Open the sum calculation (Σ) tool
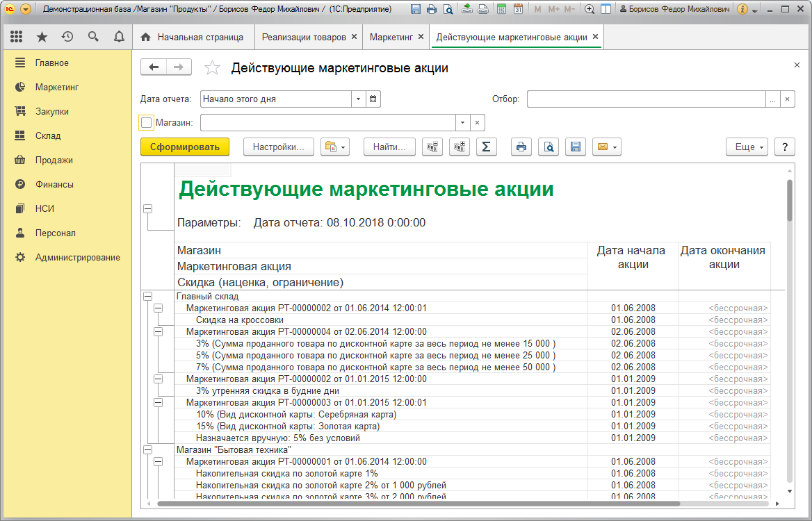Viewport: 812px width, 521px height. (x=486, y=147)
